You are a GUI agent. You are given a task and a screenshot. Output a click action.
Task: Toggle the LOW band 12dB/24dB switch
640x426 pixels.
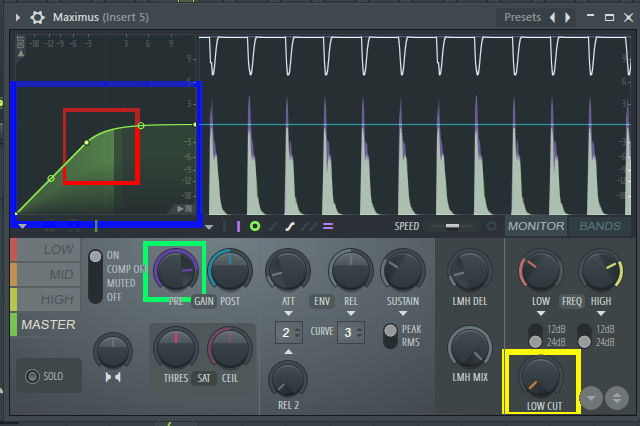tap(535, 336)
